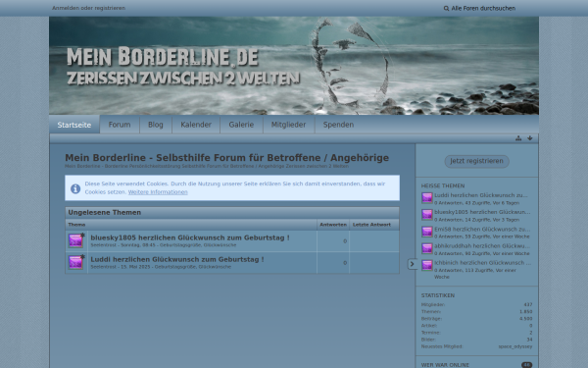Collapse the sidebar with the chevron toggle
588x368 pixels.
tap(412, 264)
